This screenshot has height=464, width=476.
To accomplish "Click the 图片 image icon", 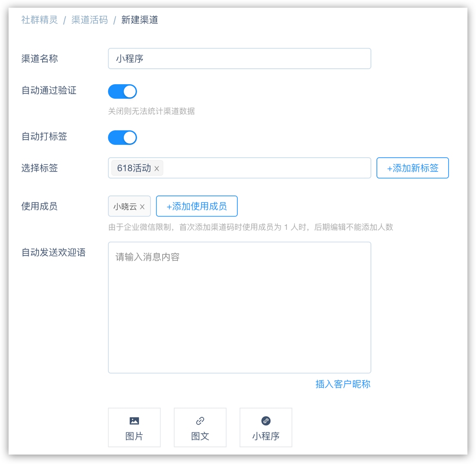I will (134, 421).
